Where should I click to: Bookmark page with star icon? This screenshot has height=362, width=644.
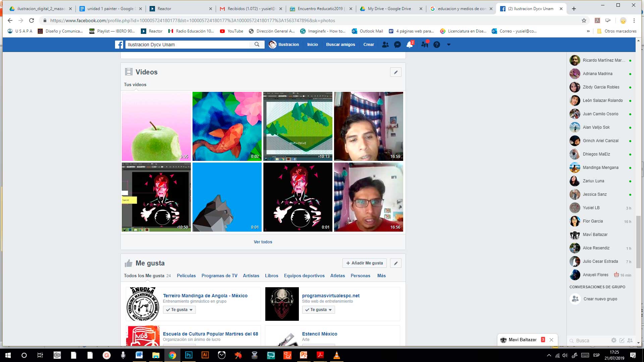click(584, 20)
